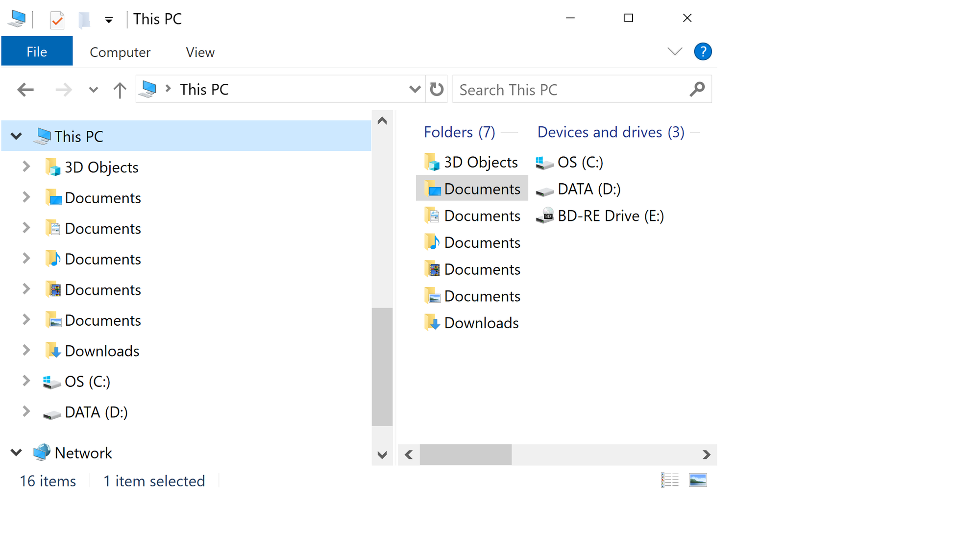The height and width of the screenshot is (551, 980).
Task: Expand tree Documents with blue desktop icon
Action: (x=26, y=197)
